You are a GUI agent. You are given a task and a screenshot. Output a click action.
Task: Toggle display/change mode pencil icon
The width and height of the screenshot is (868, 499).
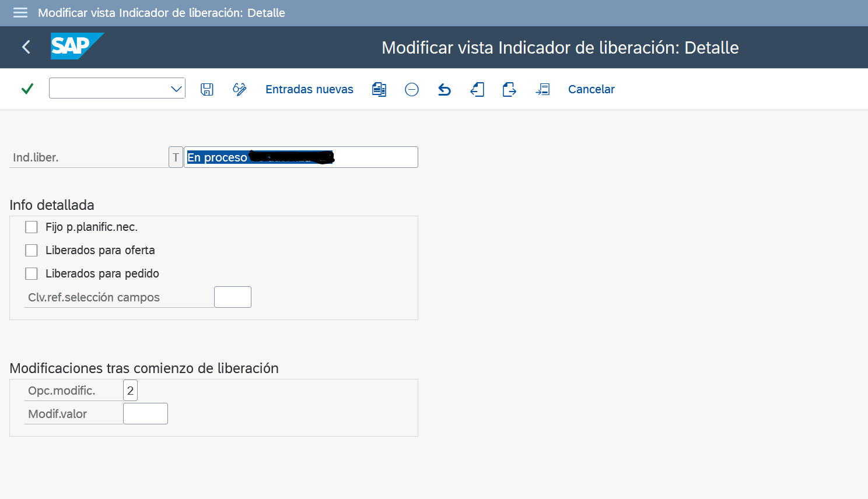239,89
